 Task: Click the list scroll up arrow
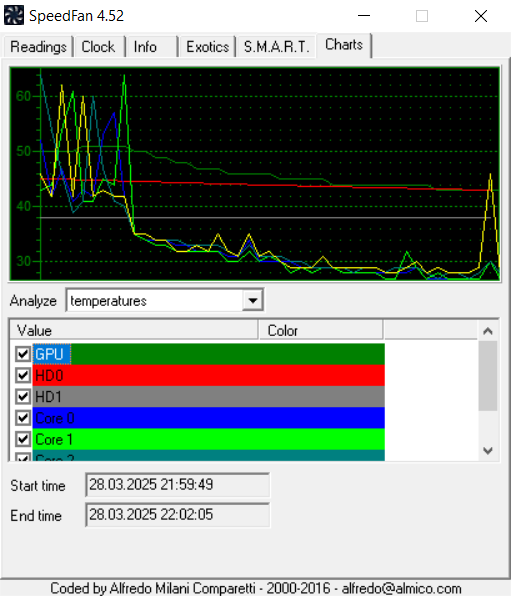click(x=488, y=331)
